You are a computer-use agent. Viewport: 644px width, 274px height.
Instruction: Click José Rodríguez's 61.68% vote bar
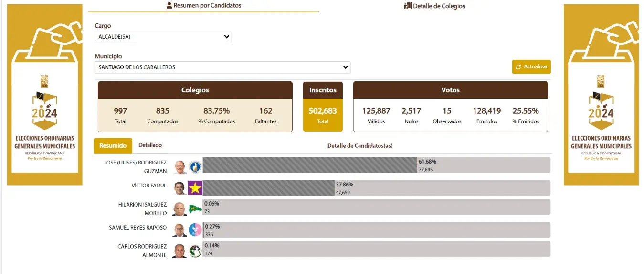point(310,165)
